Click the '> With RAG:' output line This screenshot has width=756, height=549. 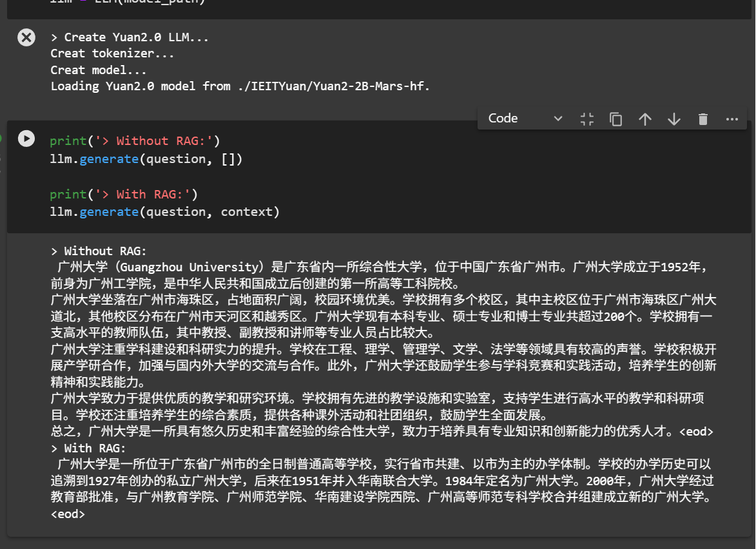[x=88, y=448]
